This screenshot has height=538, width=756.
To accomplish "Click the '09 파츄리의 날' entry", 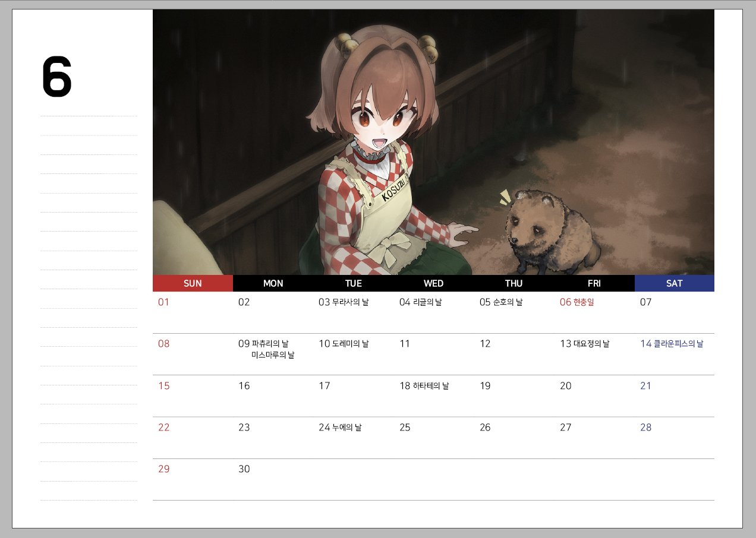I will (263, 344).
